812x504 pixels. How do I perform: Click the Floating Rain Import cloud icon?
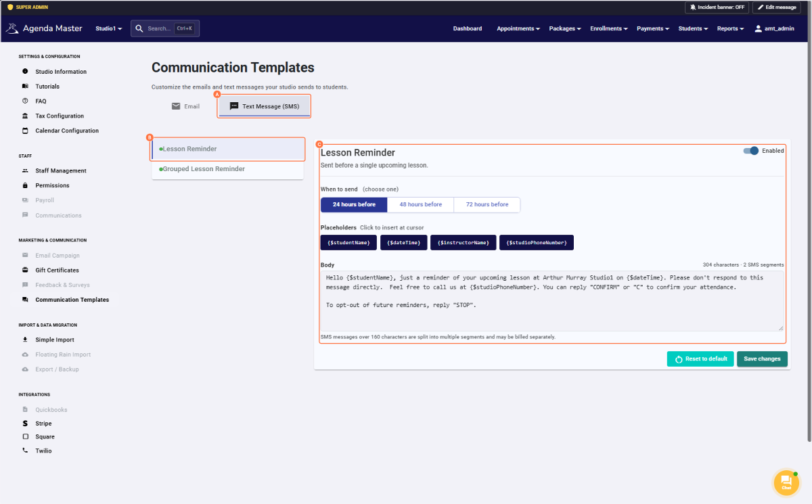tap(25, 354)
